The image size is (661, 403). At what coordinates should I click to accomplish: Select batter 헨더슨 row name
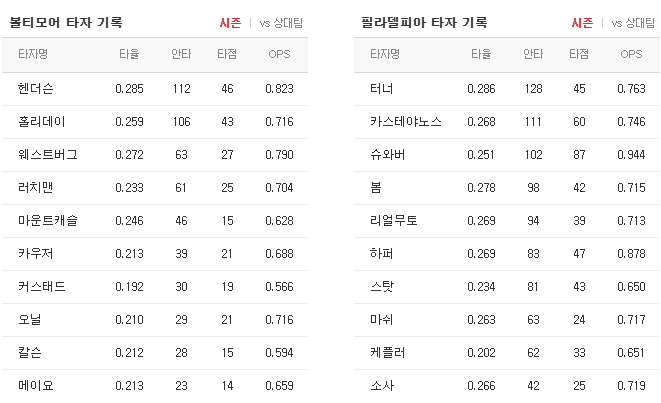click(35, 89)
